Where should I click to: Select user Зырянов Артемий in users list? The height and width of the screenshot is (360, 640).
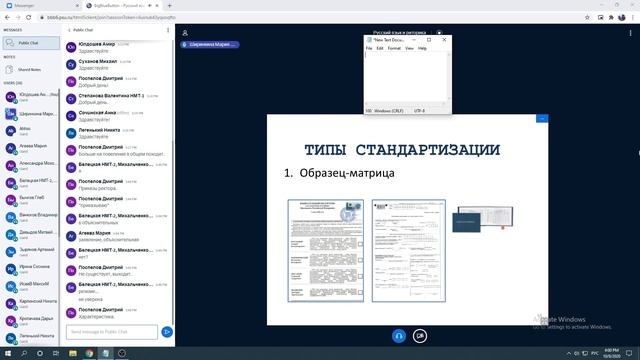[x=31, y=251]
